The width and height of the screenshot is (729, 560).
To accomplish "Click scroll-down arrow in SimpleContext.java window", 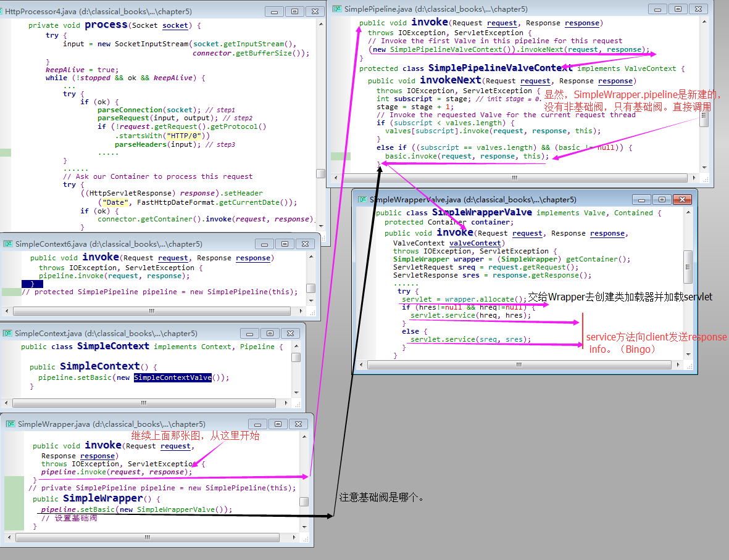I will tap(296, 393).
